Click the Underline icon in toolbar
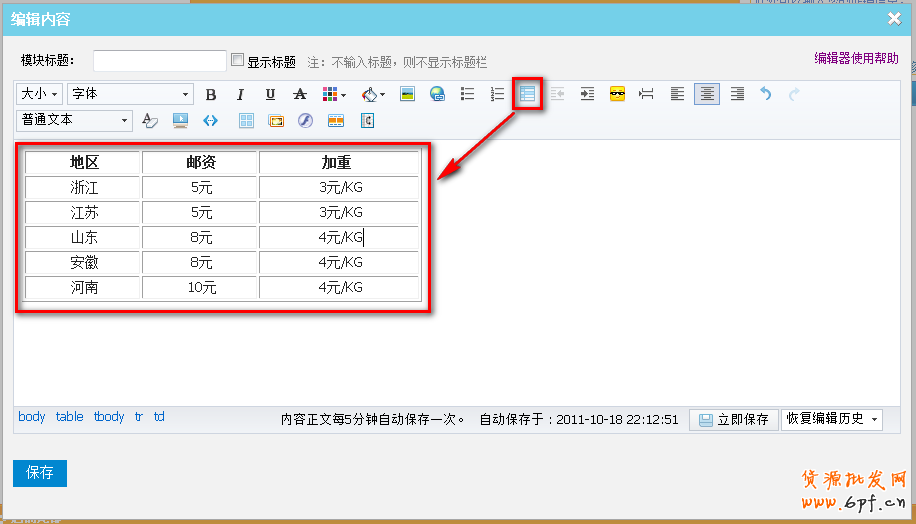The width and height of the screenshot is (916, 524). [270, 95]
